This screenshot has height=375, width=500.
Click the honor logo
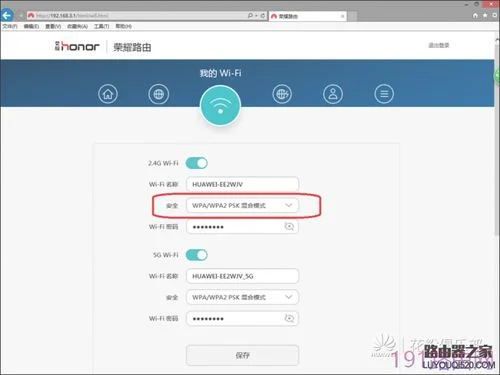pyautogui.click(x=77, y=46)
